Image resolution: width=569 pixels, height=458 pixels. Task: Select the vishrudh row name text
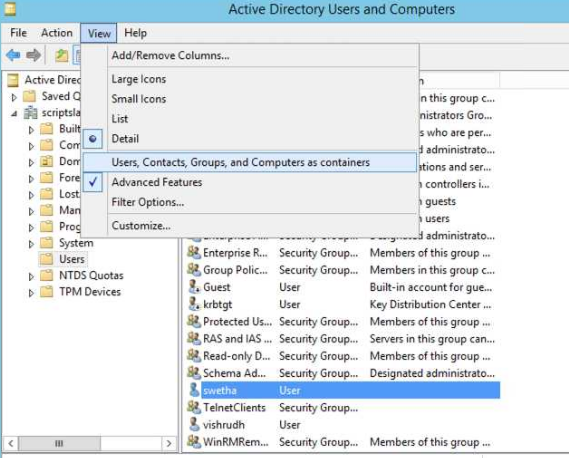coord(224,425)
